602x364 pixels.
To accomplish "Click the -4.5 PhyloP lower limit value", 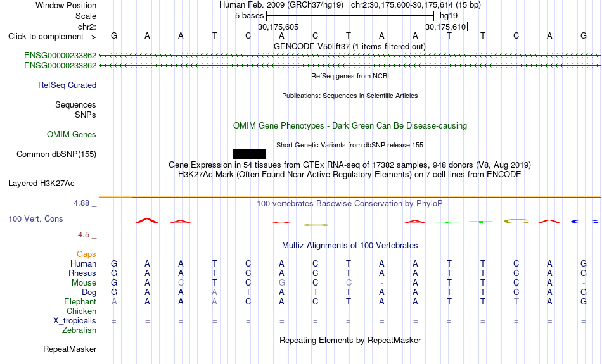I will (82, 234).
